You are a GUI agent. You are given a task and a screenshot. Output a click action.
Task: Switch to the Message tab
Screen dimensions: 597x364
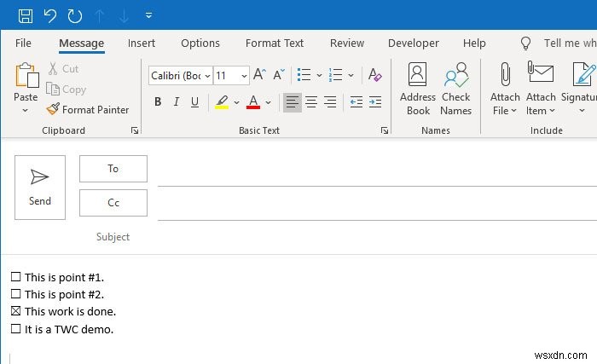82,43
